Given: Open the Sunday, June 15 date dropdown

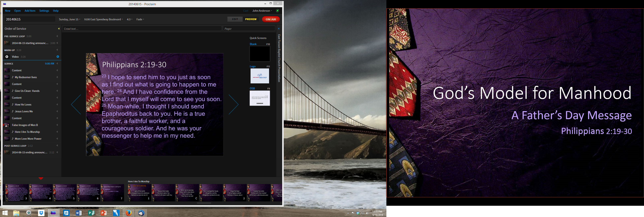Looking at the screenshot, I should point(69,19).
